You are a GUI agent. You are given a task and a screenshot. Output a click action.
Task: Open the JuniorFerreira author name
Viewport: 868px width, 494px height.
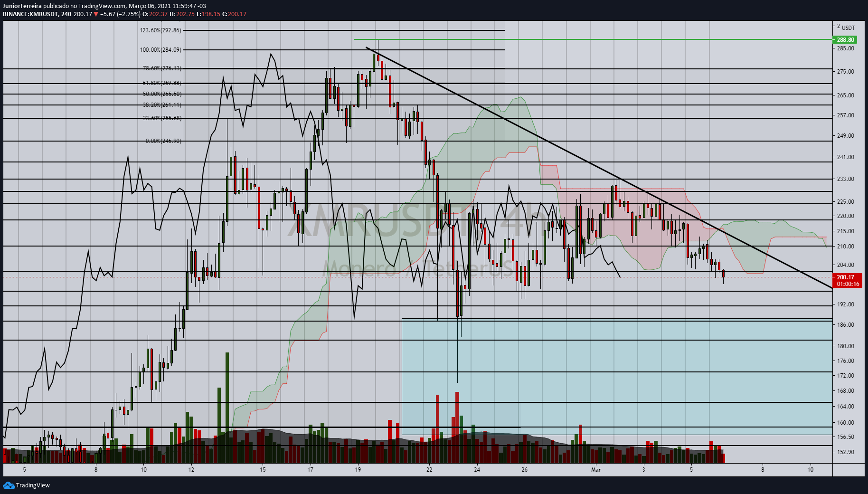(22, 6)
